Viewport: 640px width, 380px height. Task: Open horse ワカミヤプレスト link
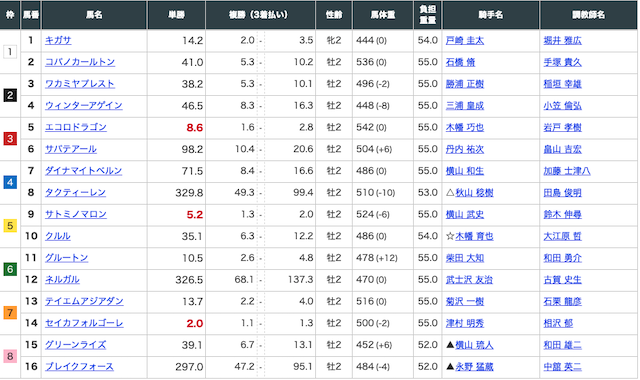click(x=80, y=84)
